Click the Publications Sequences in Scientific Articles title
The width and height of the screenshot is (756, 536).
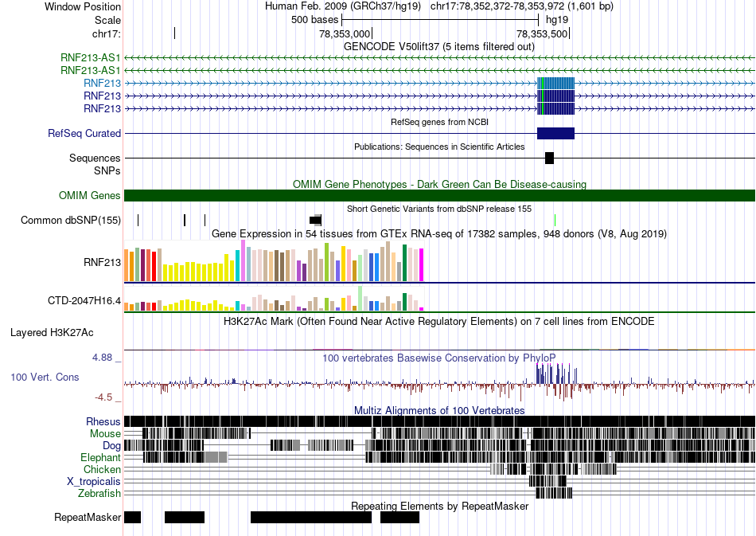[x=439, y=147]
